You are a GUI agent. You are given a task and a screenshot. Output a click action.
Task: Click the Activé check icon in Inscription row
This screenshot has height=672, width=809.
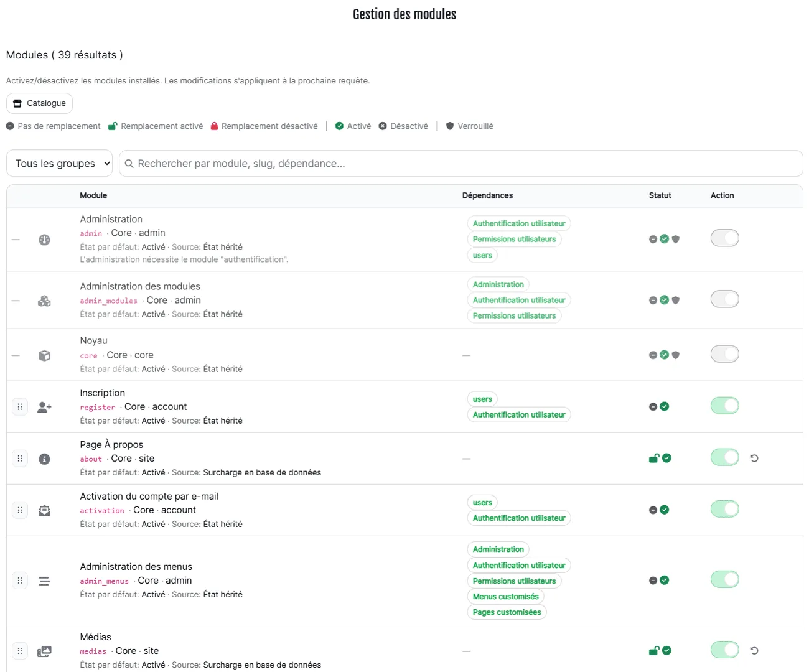665,407
